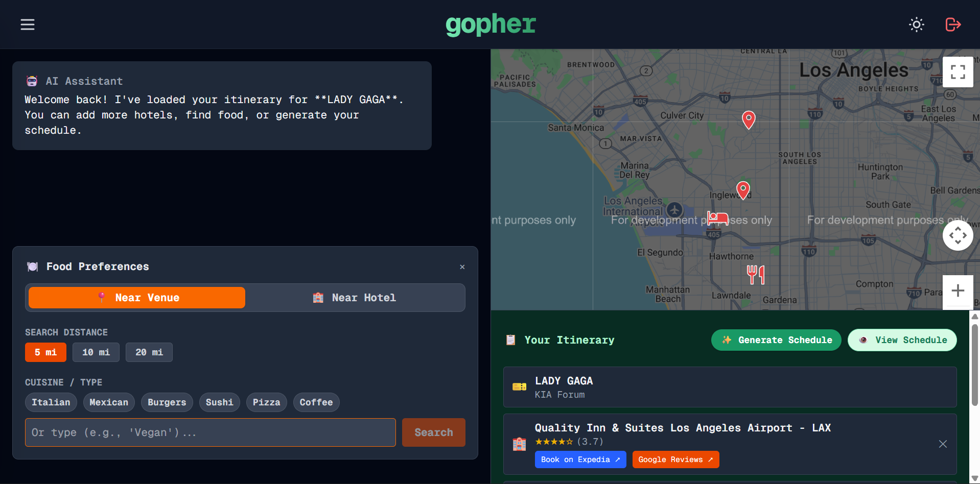
Task: Select 5 mi search distance
Action: tap(45, 352)
